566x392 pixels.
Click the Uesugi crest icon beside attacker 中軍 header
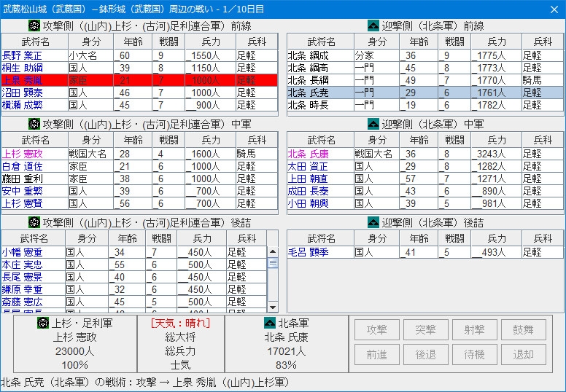[34, 124]
